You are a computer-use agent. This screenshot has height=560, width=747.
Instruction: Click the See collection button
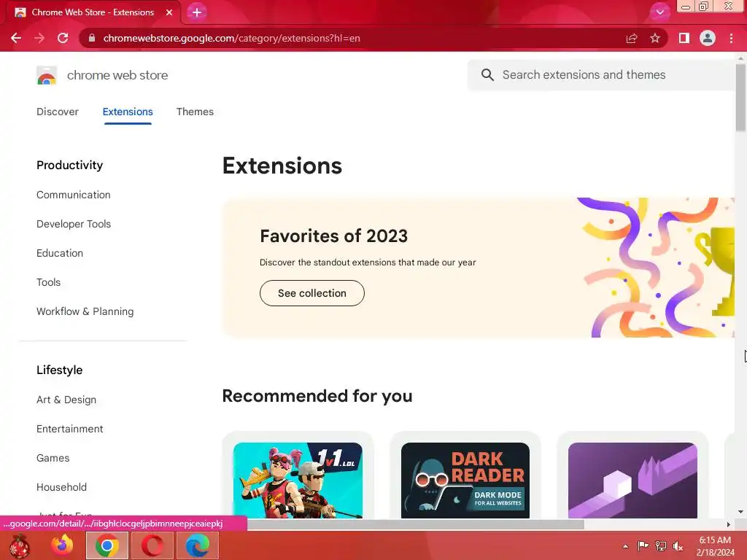pyautogui.click(x=312, y=293)
